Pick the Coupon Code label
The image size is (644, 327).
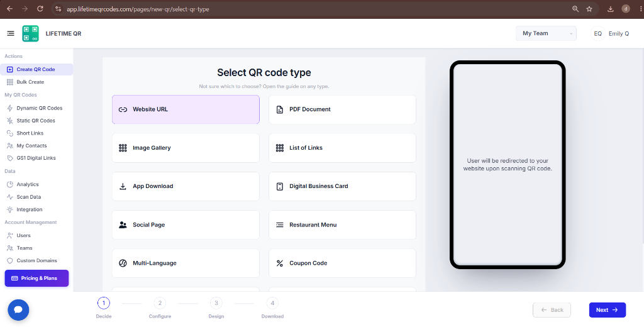point(308,263)
